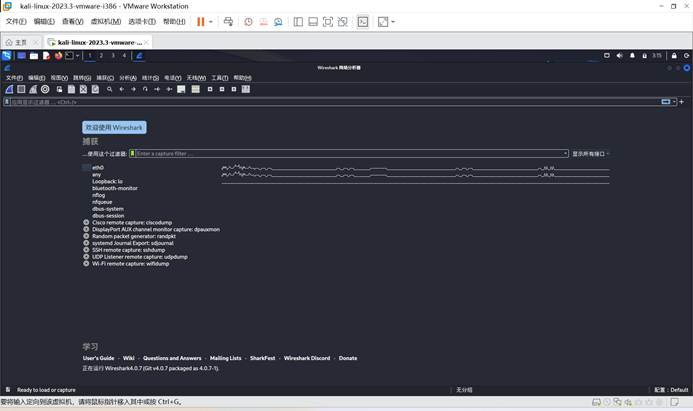Click Kali lock screen padlock icon
This screenshot has height=411, width=693.
(x=674, y=56)
